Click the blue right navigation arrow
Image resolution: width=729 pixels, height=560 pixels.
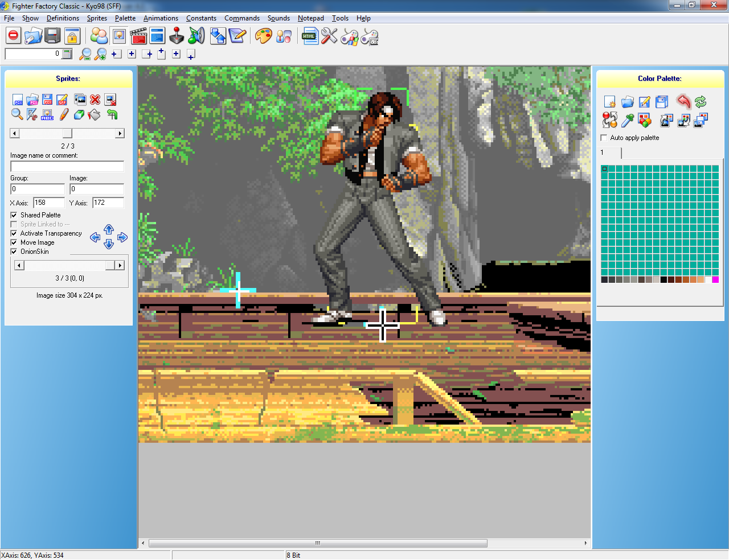pyautogui.click(x=123, y=237)
